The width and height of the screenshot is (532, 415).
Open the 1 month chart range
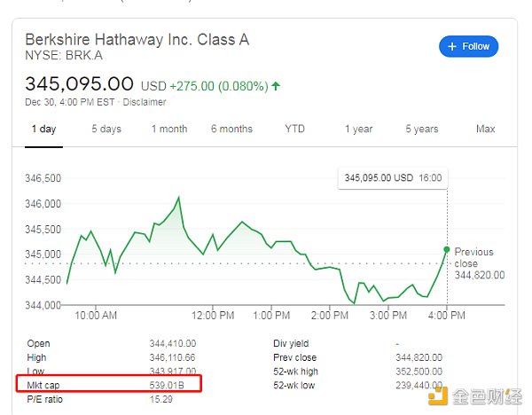coord(169,129)
